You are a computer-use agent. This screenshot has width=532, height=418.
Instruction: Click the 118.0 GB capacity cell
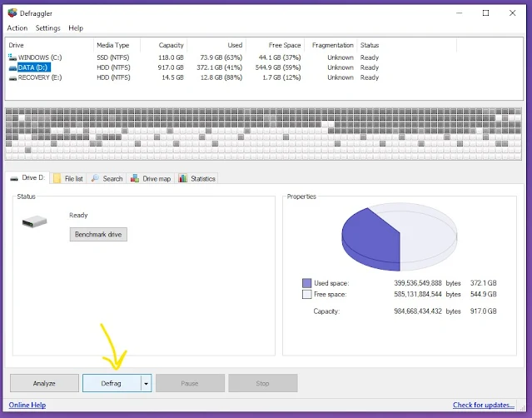click(x=171, y=57)
